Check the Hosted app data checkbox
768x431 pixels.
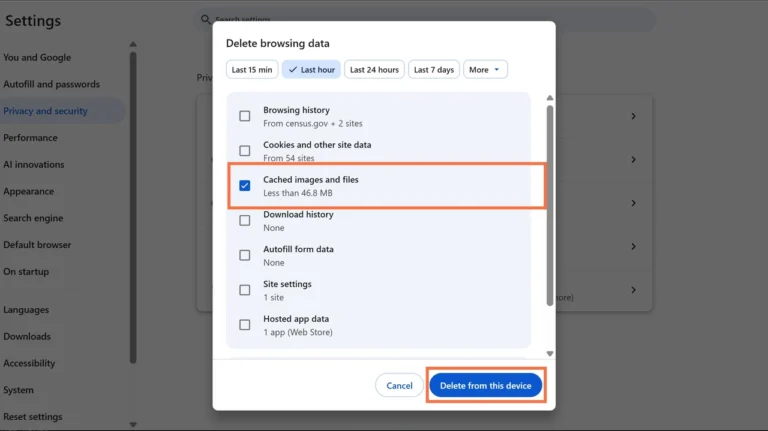[x=244, y=325]
